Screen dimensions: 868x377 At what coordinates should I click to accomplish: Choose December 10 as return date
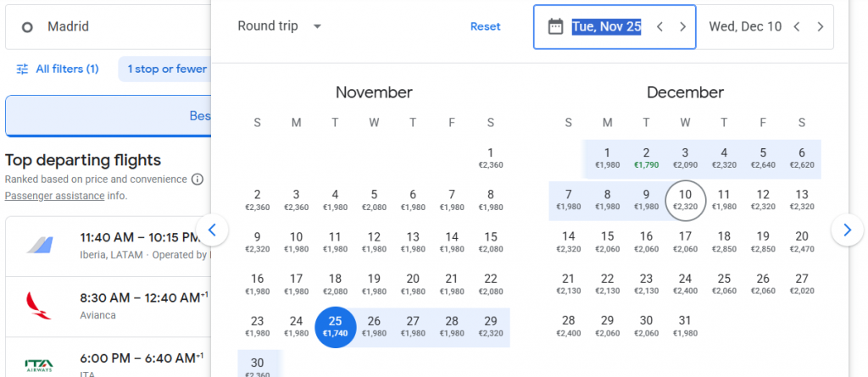(x=685, y=200)
